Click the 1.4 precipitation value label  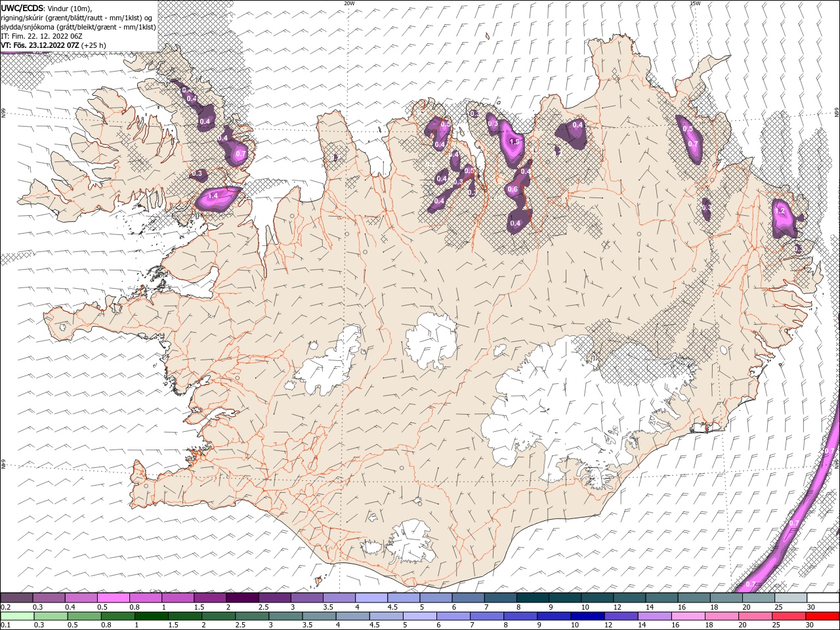(x=213, y=196)
